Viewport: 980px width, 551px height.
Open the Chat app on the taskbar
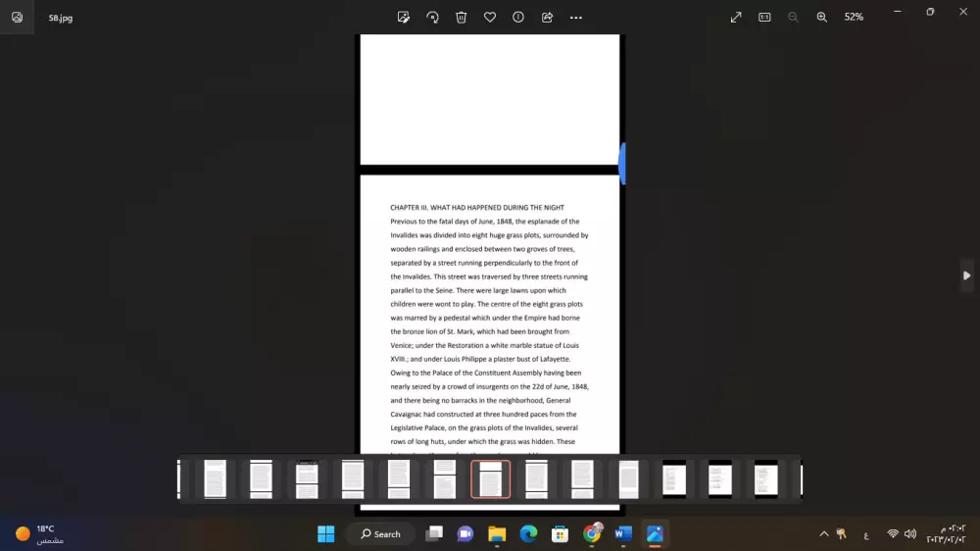click(465, 534)
